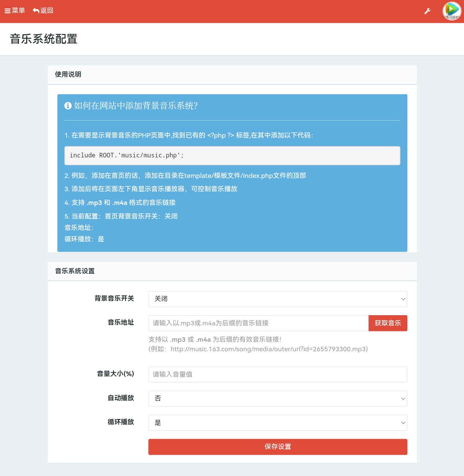Click the include ROOT code snippet

pos(232,155)
